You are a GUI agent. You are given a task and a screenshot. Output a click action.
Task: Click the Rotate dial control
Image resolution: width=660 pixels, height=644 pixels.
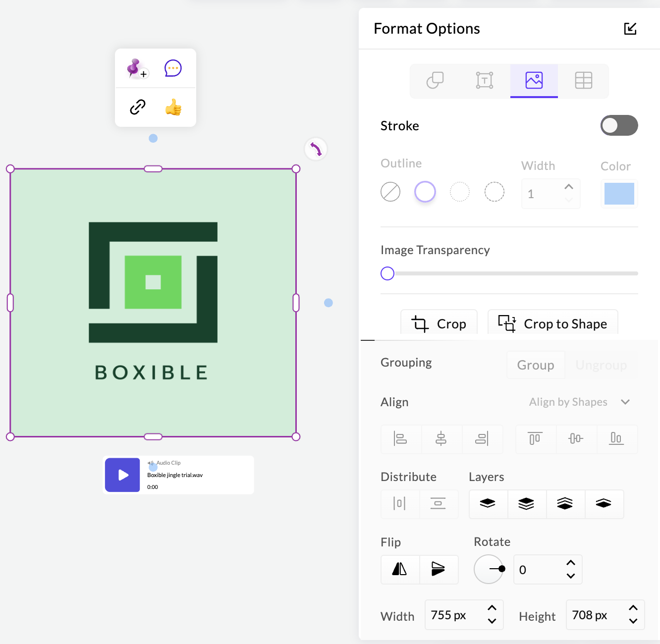point(489,569)
